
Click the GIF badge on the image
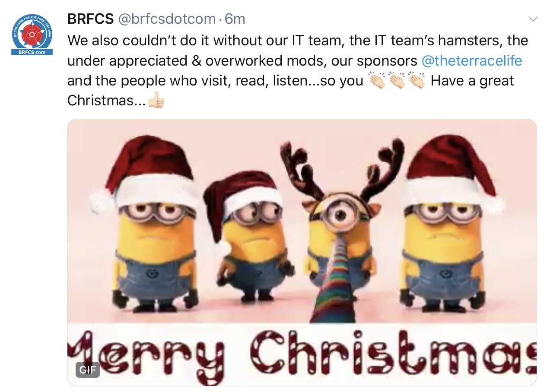point(88,370)
